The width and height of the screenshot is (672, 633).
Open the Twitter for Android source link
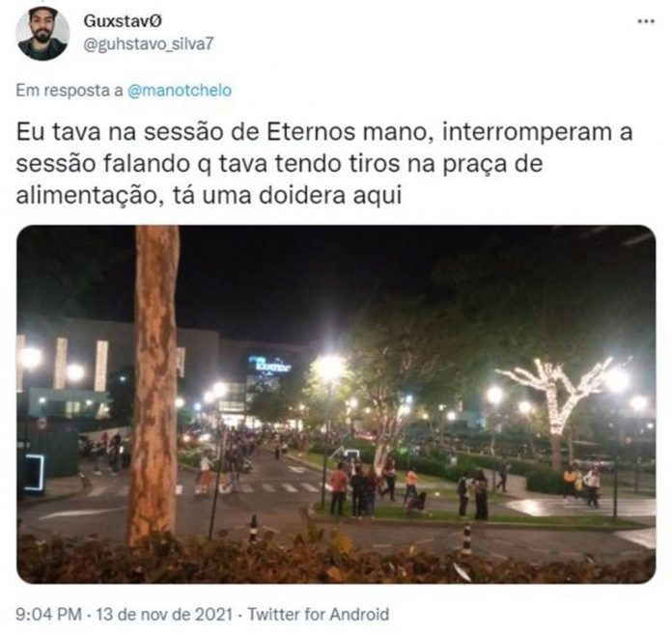pos(319,614)
